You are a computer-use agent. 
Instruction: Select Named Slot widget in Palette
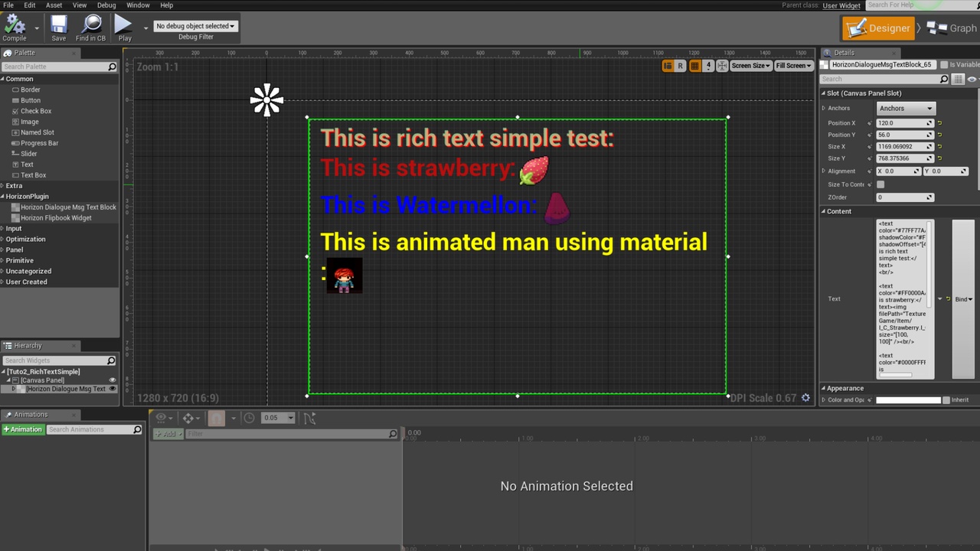tap(37, 132)
